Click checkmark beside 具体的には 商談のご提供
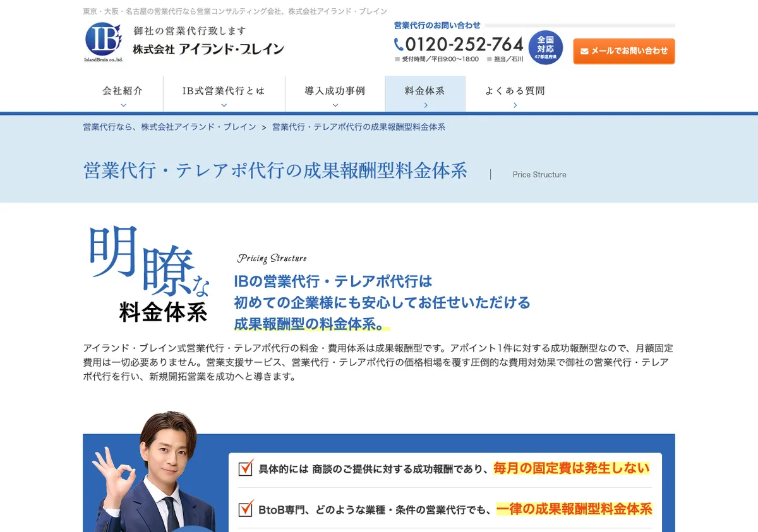This screenshot has width=758, height=532. pos(246,468)
